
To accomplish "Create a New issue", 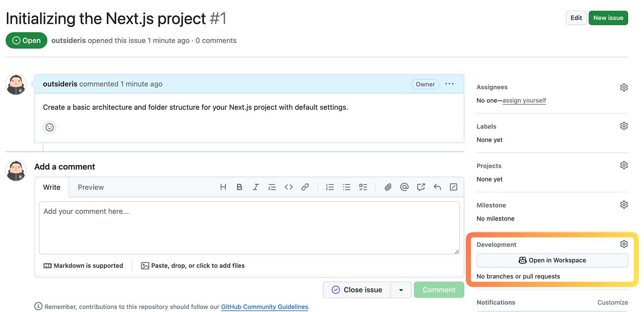I will click(608, 18).
